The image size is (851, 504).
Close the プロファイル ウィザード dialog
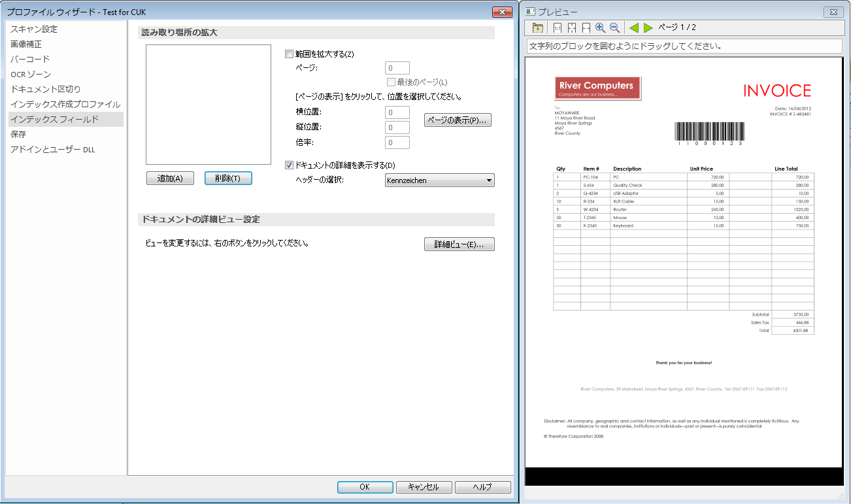501,12
